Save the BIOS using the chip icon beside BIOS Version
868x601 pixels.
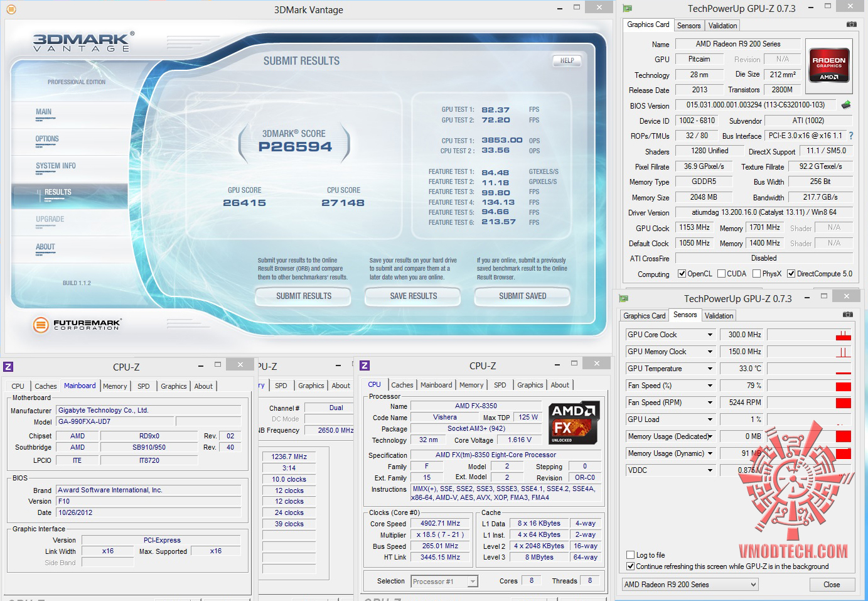846,105
